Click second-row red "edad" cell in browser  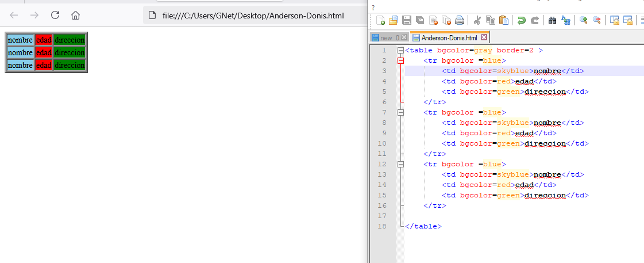(x=44, y=53)
